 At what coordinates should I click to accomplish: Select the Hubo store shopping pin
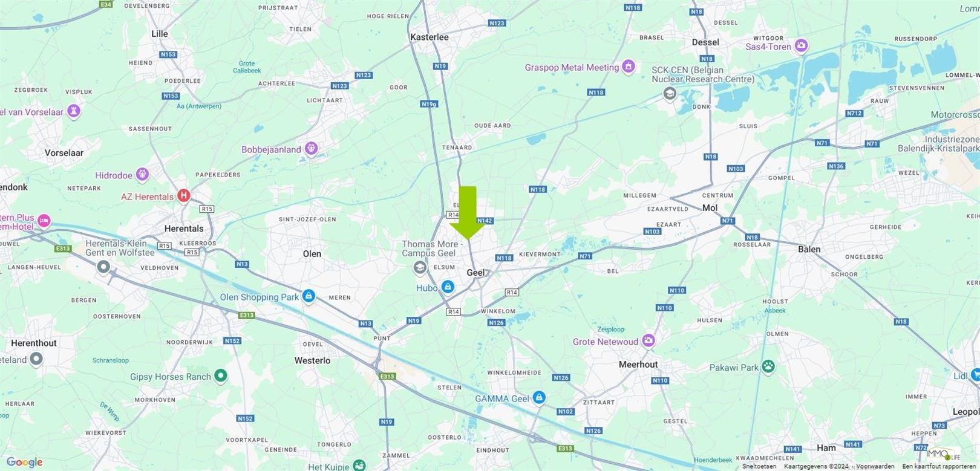pyautogui.click(x=448, y=287)
